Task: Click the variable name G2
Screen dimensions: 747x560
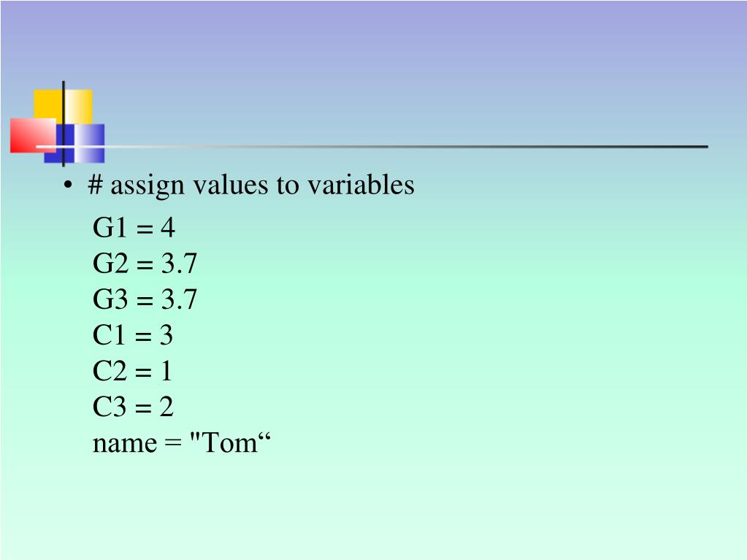Action: click(x=110, y=264)
